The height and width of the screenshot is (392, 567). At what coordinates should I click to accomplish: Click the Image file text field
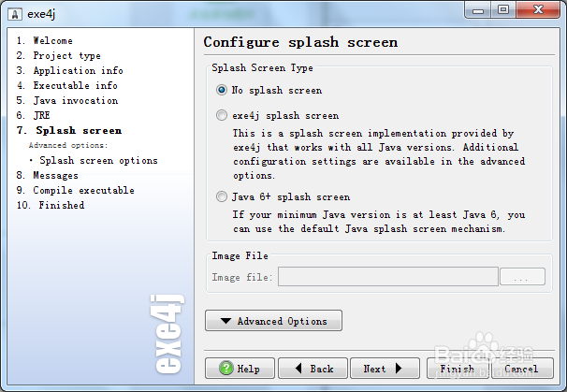(388, 277)
